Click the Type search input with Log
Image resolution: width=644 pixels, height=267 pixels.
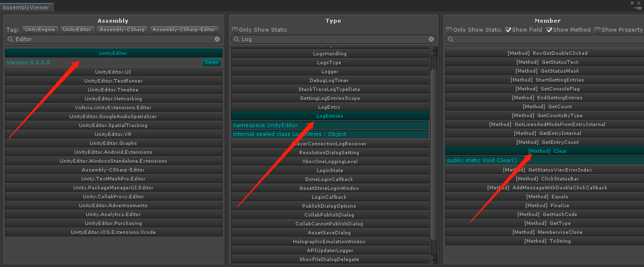[333, 39]
